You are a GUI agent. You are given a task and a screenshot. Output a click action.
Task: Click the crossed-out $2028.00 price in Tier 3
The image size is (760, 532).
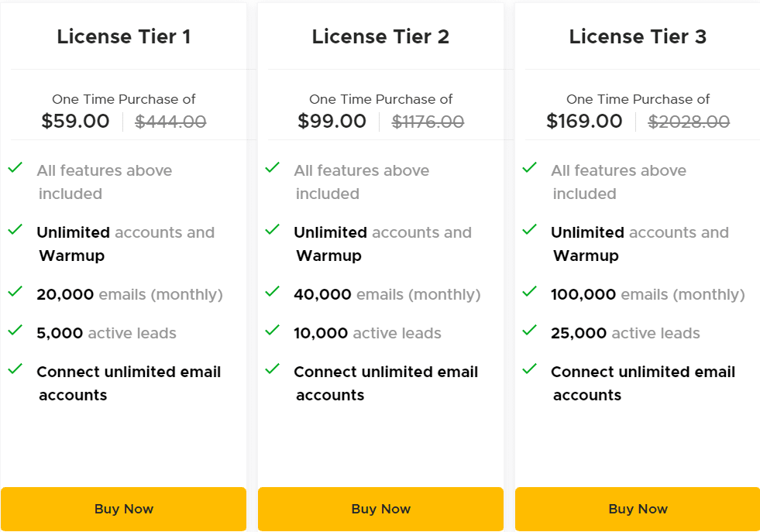688,121
